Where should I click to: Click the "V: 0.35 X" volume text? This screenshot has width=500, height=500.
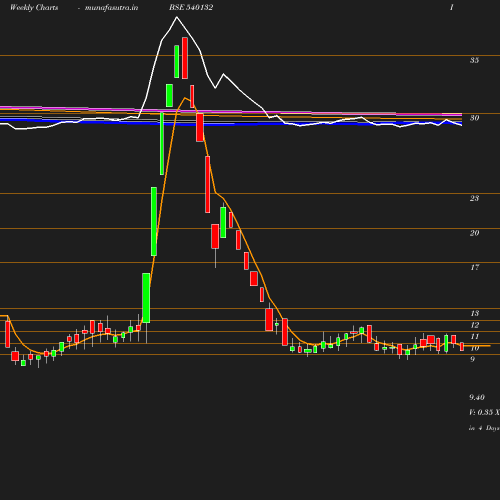pos(484,412)
